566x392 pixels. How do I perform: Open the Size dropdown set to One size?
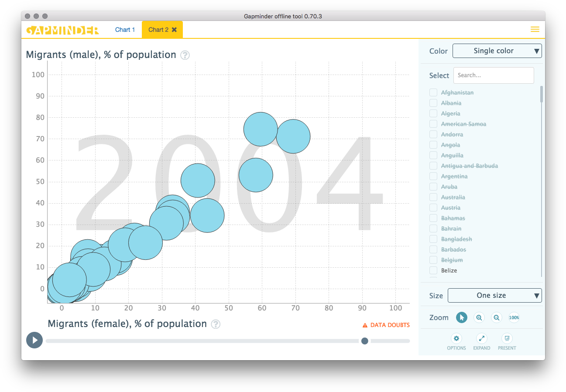tap(494, 295)
